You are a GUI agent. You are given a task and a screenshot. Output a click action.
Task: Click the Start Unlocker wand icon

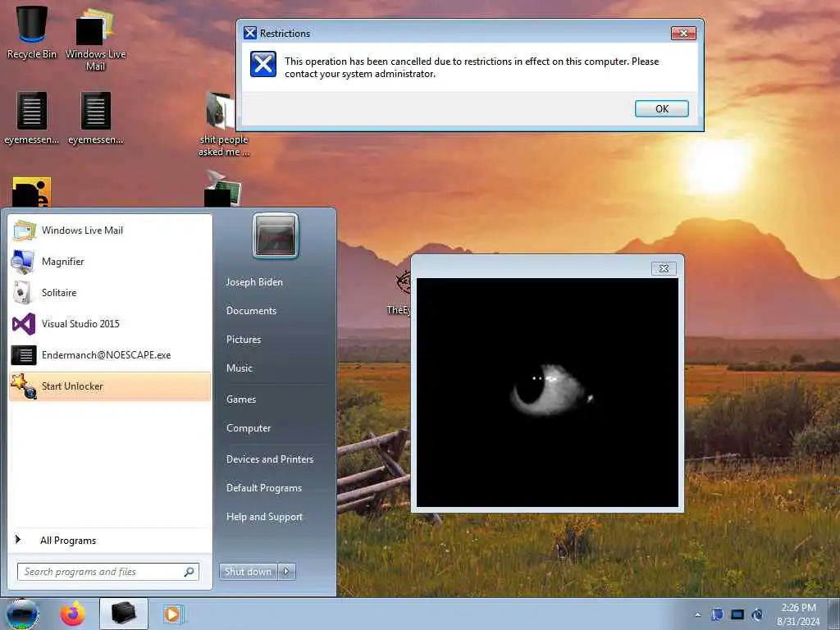(24, 386)
